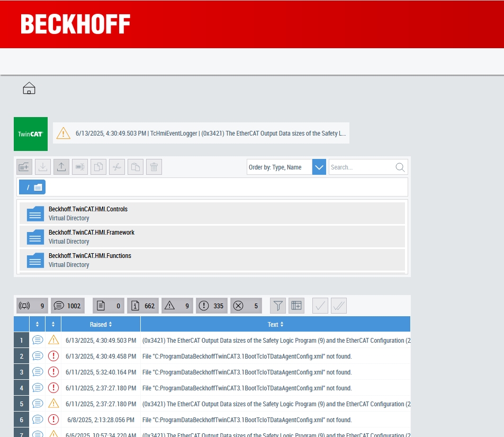Click the delete trash can icon
Image resolution: width=504 pixels, height=437 pixels.
tap(154, 167)
